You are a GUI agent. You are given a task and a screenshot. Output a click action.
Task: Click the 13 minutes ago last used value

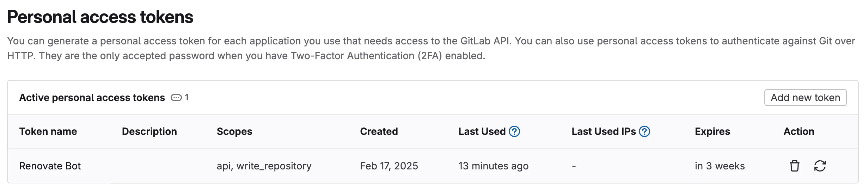tap(493, 166)
